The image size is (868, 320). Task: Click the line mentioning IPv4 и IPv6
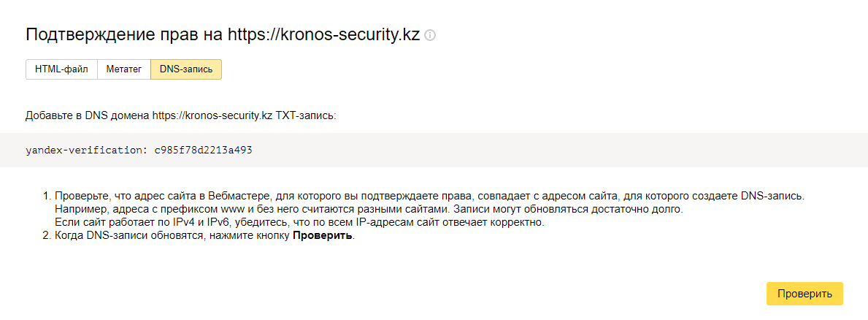click(300, 223)
